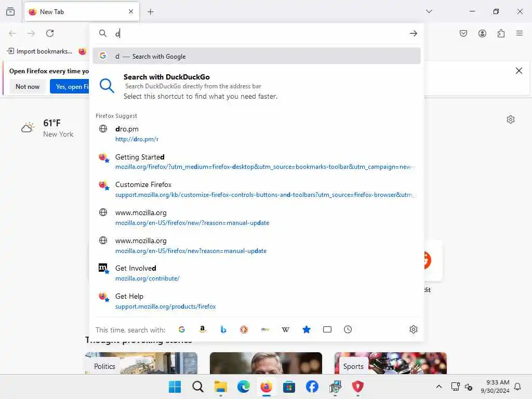Image resolution: width=532 pixels, height=399 pixels.
Task: Select 'd — Search with Google' suggestion
Action: pyautogui.click(x=257, y=56)
